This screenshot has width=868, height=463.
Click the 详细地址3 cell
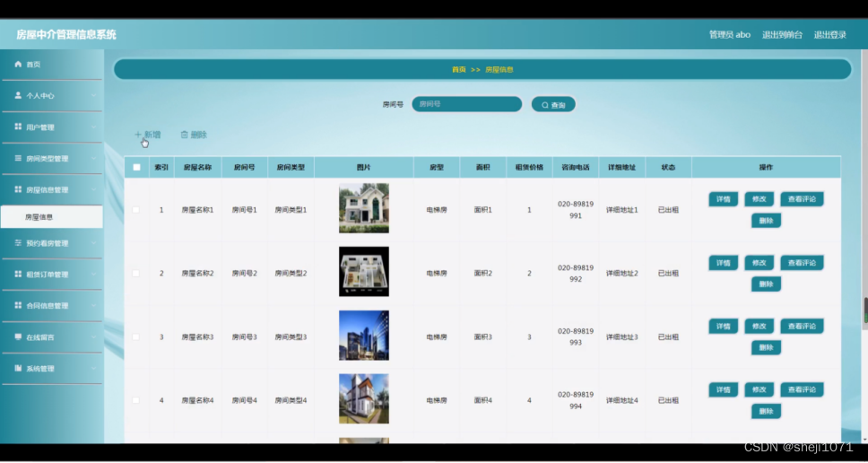pos(622,336)
